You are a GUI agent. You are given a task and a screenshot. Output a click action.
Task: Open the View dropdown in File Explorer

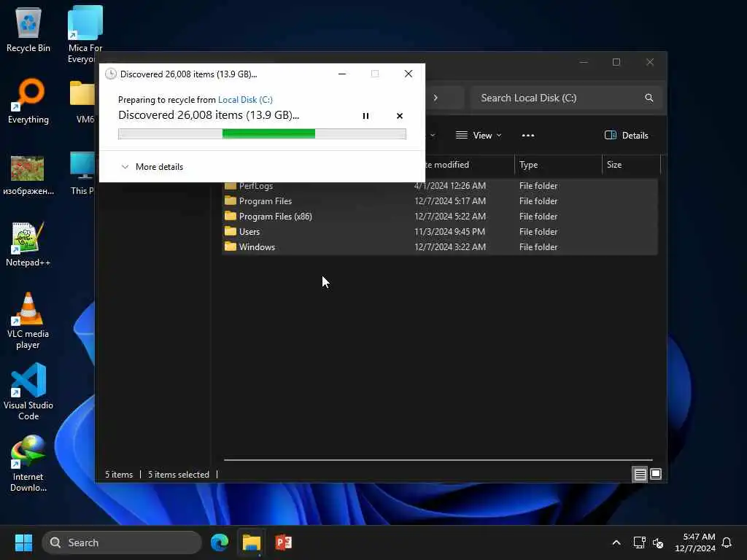pos(479,135)
